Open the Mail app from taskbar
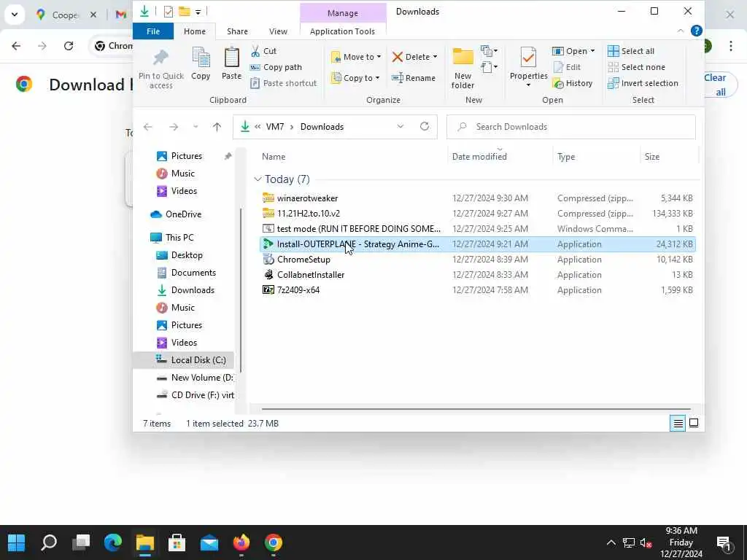Viewport: 747px width, 560px height. coord(209,542)
